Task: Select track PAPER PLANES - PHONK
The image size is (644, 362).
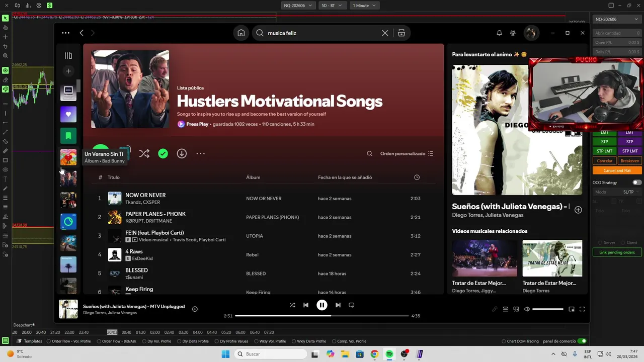Action: [155, 214]
